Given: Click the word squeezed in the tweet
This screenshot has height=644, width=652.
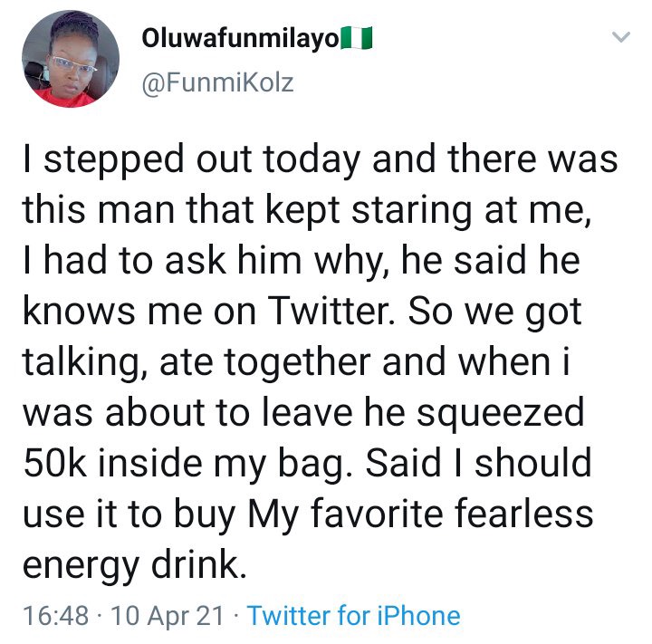Looking at the screenshot, I should click(501, 414).
